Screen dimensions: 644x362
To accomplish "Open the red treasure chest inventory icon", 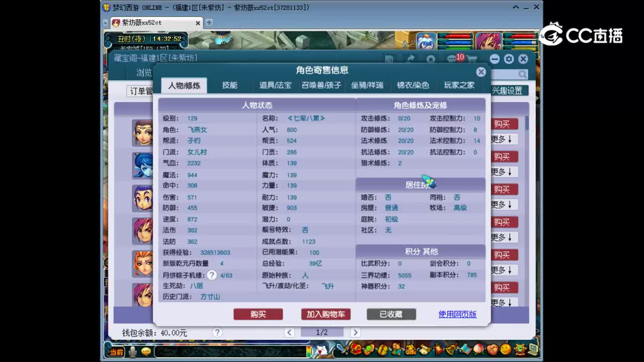I will point(356,349).
